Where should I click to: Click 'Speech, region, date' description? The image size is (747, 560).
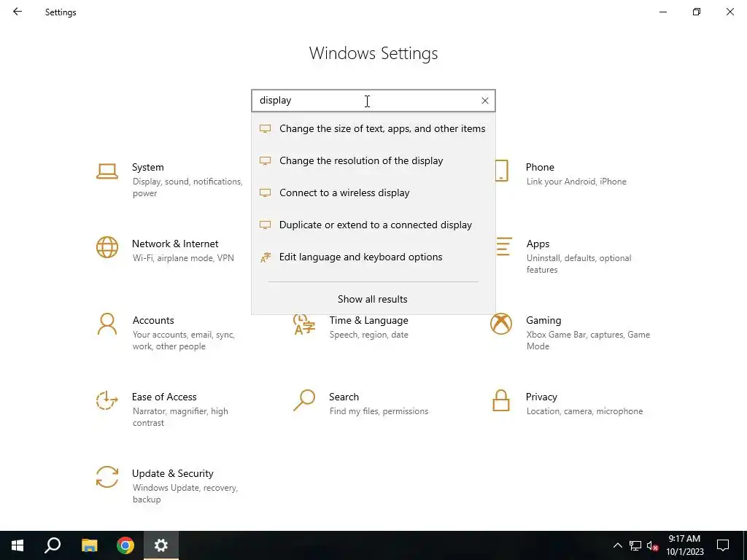tap(368, 335)
